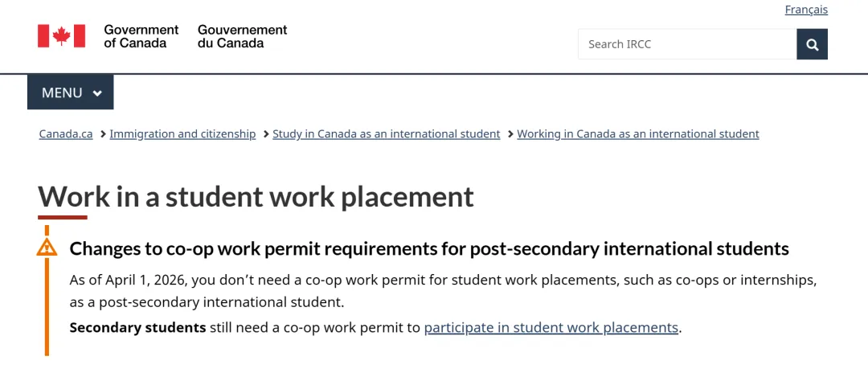
Task: Click chevron before Working in Canada breadcrumb
Action: 510,134
